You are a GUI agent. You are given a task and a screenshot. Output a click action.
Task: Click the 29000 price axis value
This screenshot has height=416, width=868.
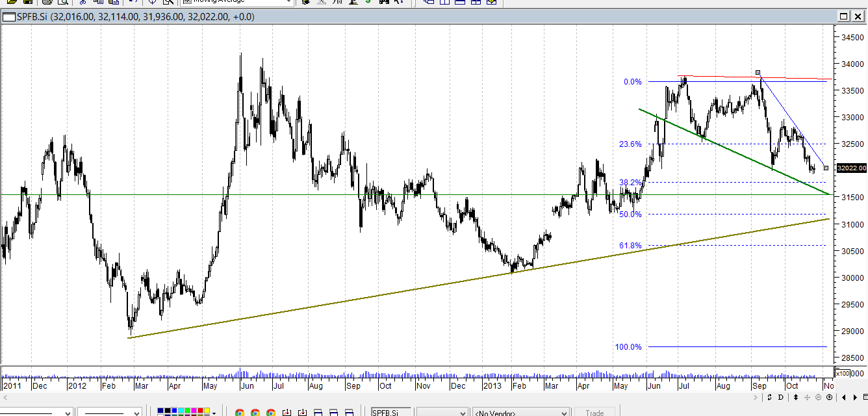click(851, 331)
